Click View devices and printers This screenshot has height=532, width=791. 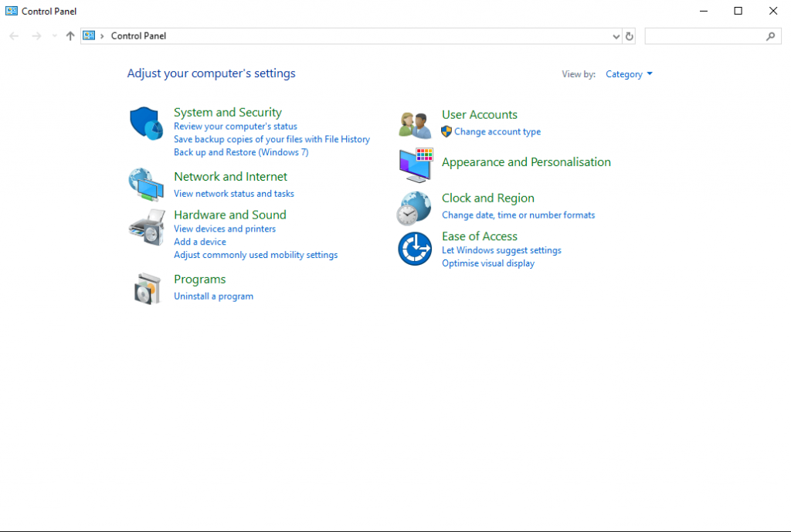tap(225, 229)
